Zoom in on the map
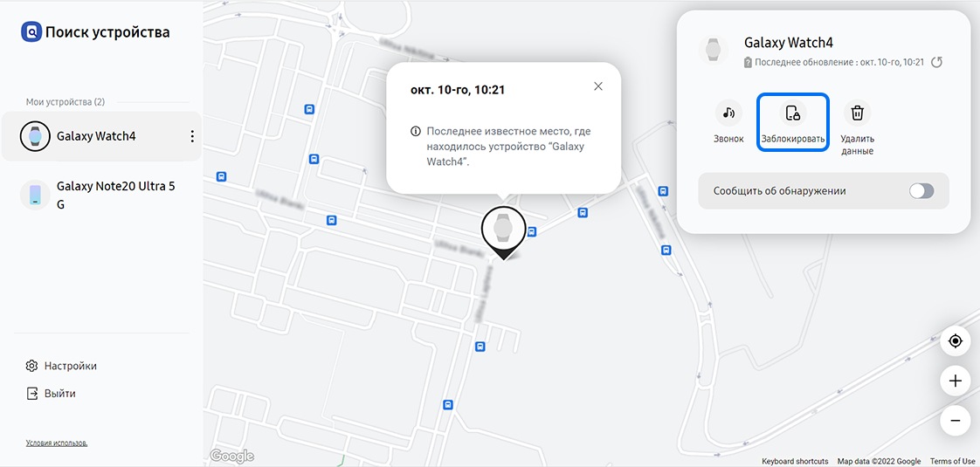The height and width of the screenshot is (467, 980). point(955,381)
